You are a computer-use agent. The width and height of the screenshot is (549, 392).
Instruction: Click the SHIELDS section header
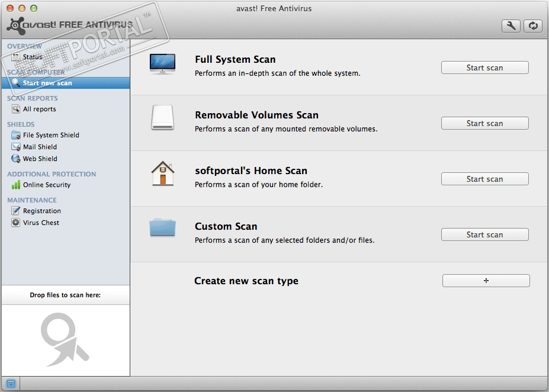point(21,124)
